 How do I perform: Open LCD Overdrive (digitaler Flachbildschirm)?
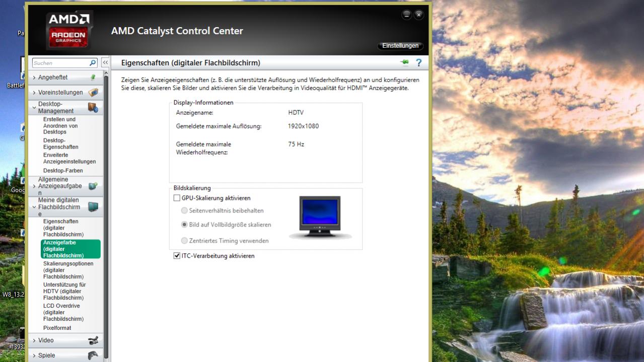click(x=63, y=312)
